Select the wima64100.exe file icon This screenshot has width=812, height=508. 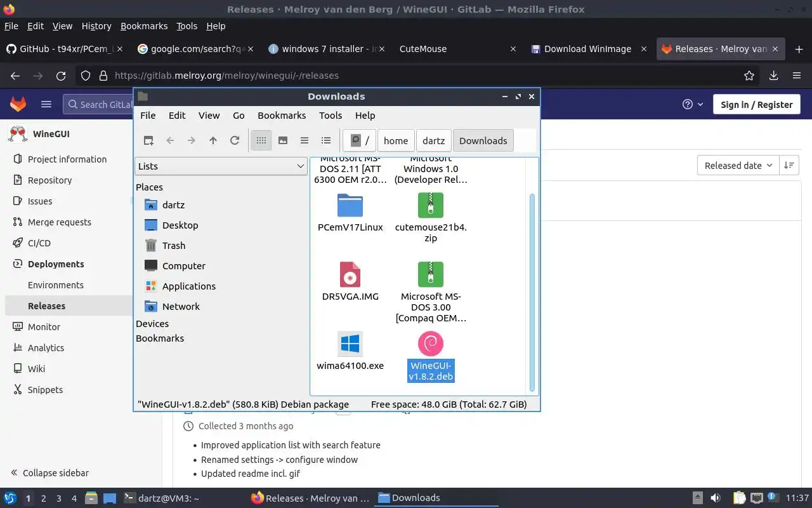pyautogui.click(x=350, y=344)
